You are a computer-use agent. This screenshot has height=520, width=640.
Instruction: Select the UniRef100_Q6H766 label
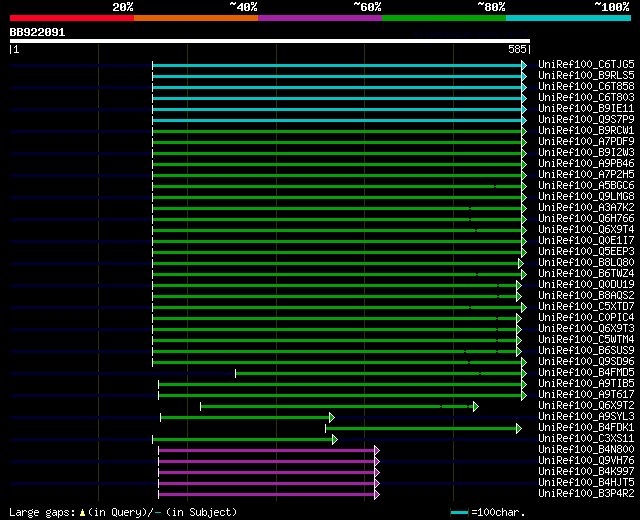586,219
